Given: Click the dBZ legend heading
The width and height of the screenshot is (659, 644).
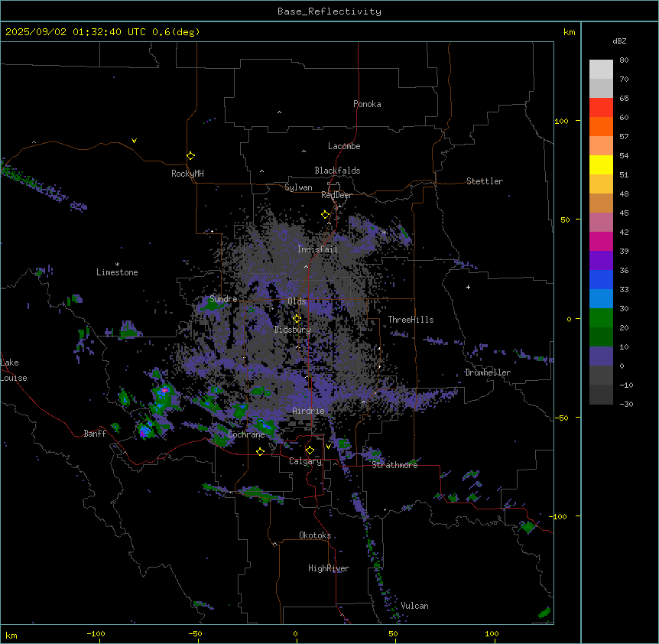Looking at the screenshot, I should tap(619, 41).
